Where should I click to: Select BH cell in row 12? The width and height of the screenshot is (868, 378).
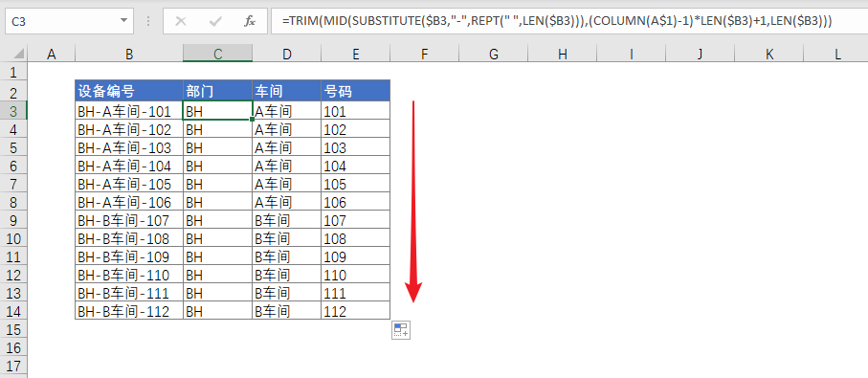[217, 275]
